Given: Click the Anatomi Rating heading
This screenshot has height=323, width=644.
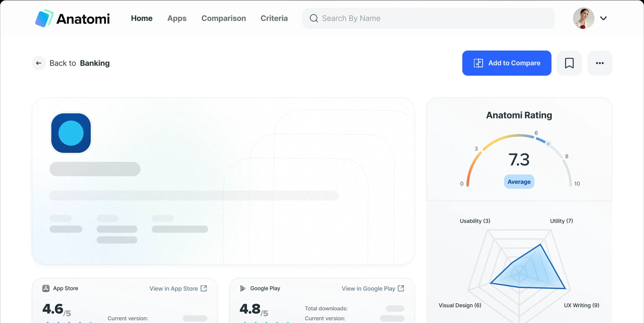Looking at the screenshot, I should tap(519, 115).
